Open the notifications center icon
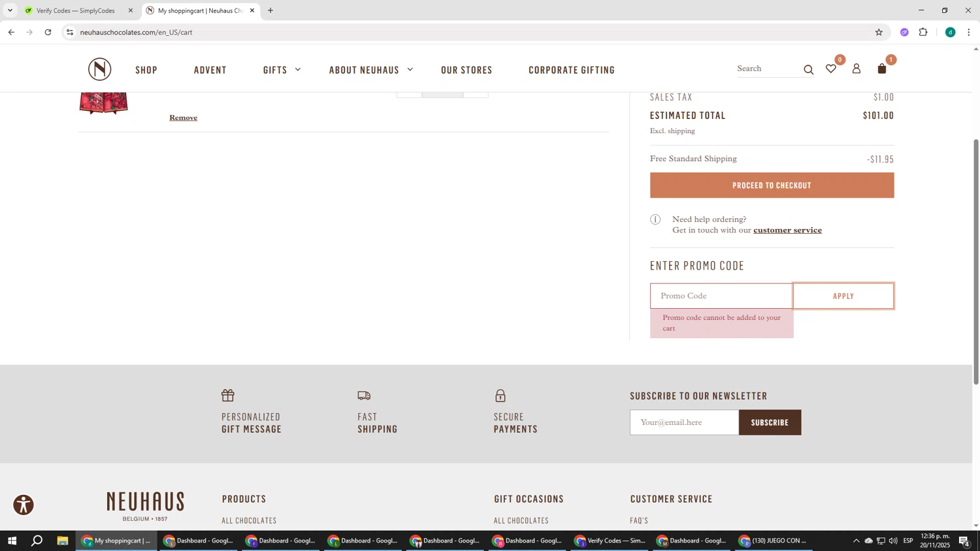The width and height of the screenshot is (980, 551). tap(964, 541)
